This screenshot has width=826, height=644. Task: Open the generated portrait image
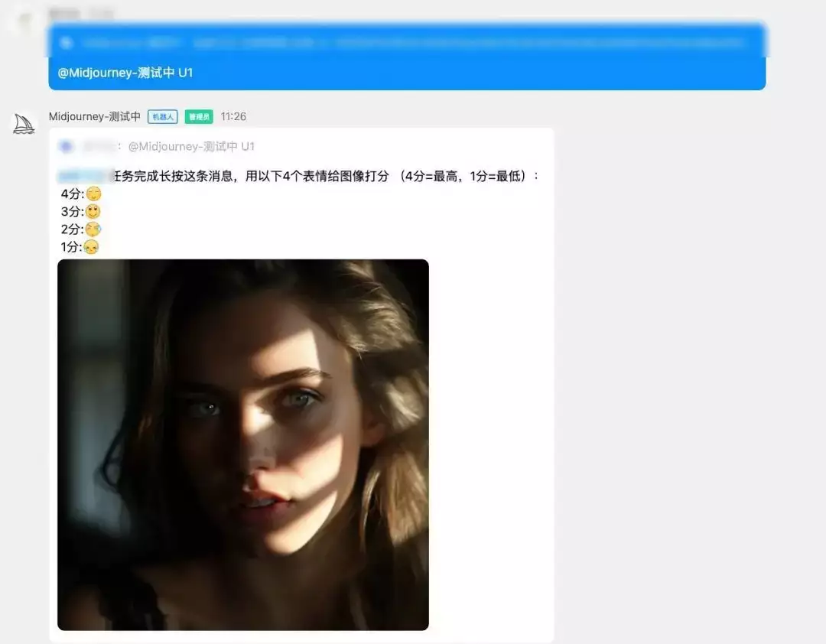coord(243,444)
